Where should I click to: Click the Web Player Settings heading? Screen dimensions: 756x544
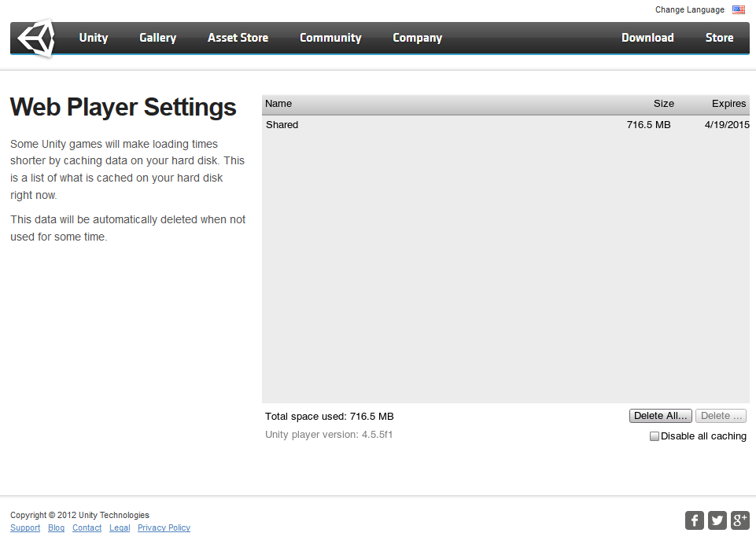pos(123,107)
